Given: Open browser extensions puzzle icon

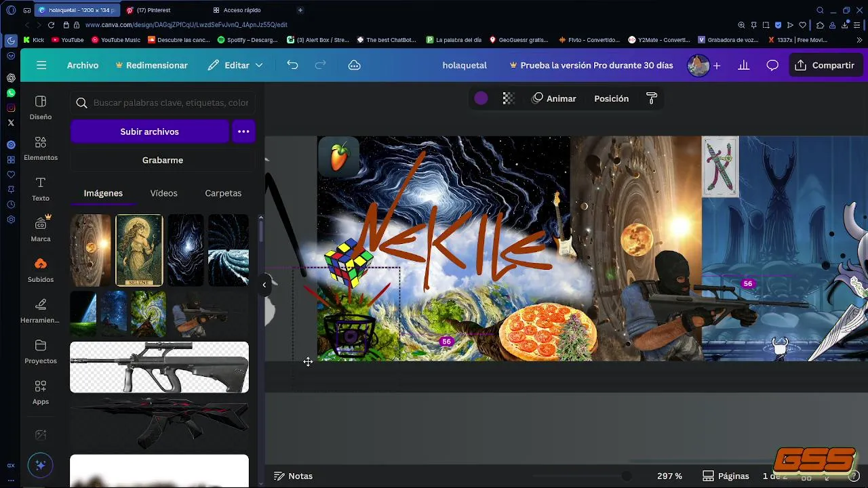Looking at the screenshot, I should tap(820, 25).
